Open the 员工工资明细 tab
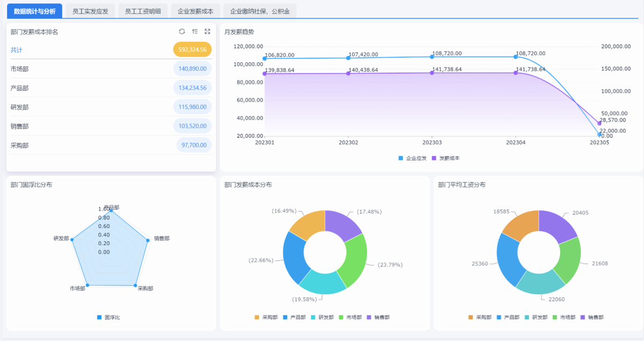The height and width of the screenshot is (341, 644). coord(143,11)
